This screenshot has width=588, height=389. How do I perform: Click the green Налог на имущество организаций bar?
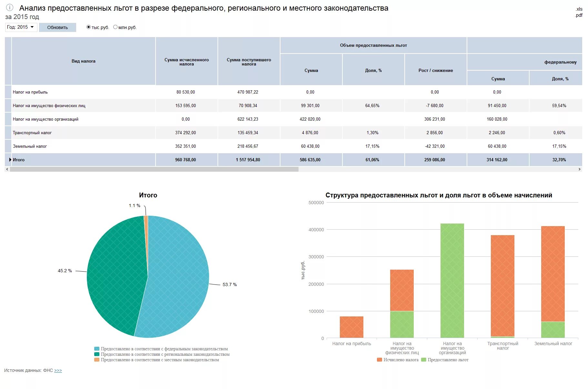(452, 281)
